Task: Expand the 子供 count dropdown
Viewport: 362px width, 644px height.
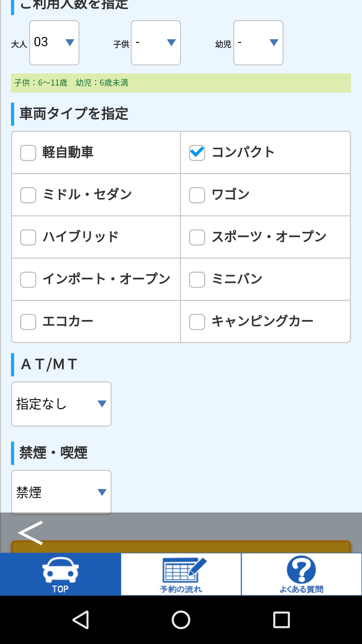Action: coord(156,43)
